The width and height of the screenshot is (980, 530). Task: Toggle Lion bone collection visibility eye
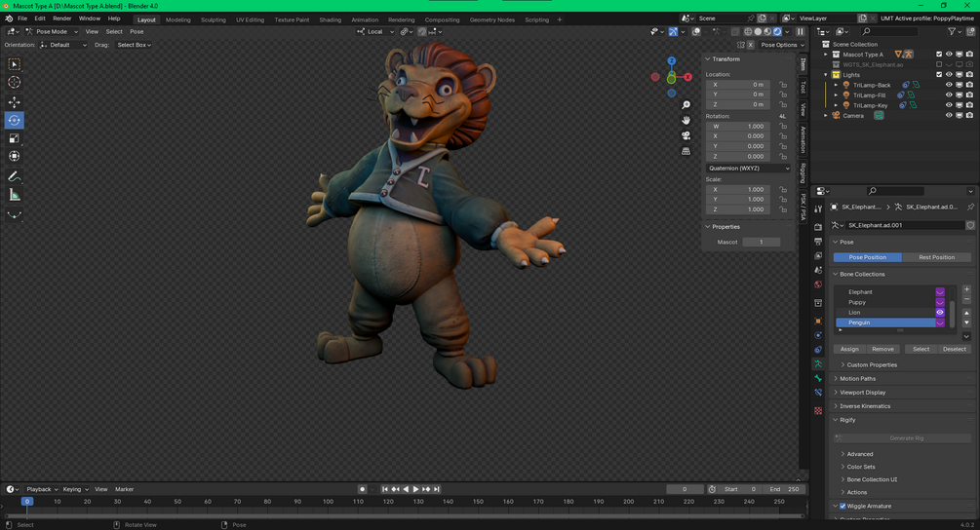(939, 312)
